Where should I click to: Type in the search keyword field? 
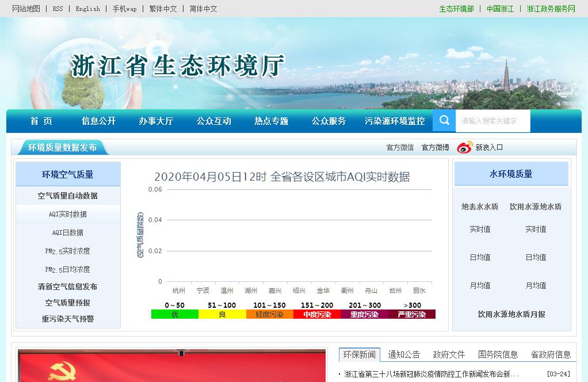[492, 121]
